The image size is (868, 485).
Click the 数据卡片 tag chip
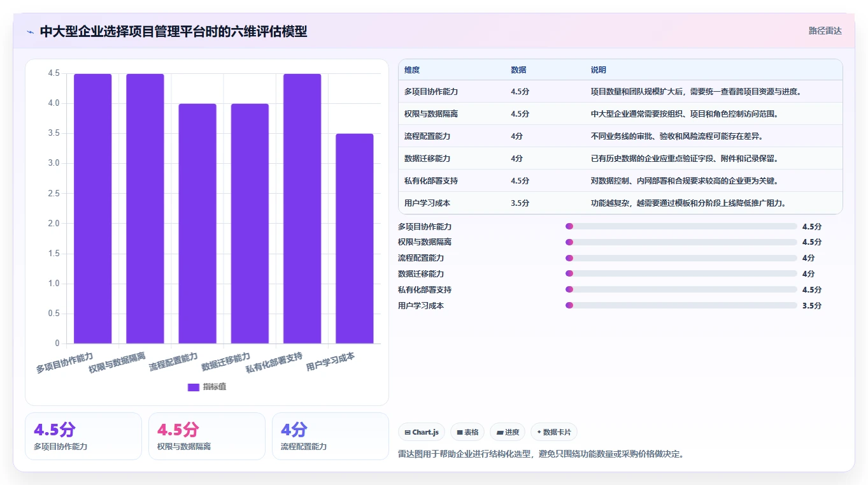[x=554, y=432]
